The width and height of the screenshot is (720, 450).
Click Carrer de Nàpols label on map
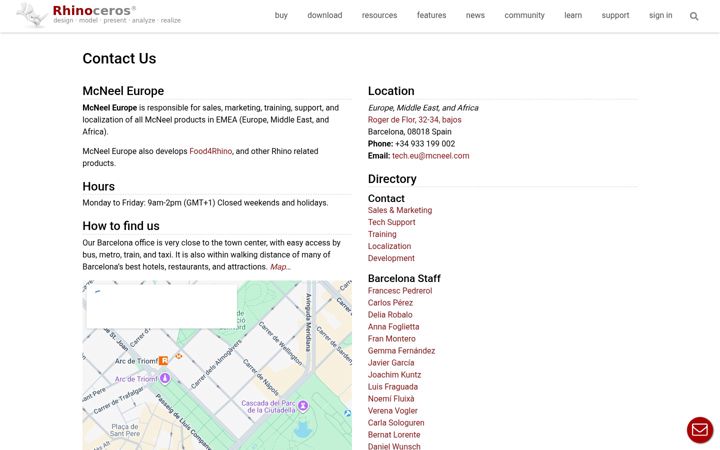[x=261, y=377]
